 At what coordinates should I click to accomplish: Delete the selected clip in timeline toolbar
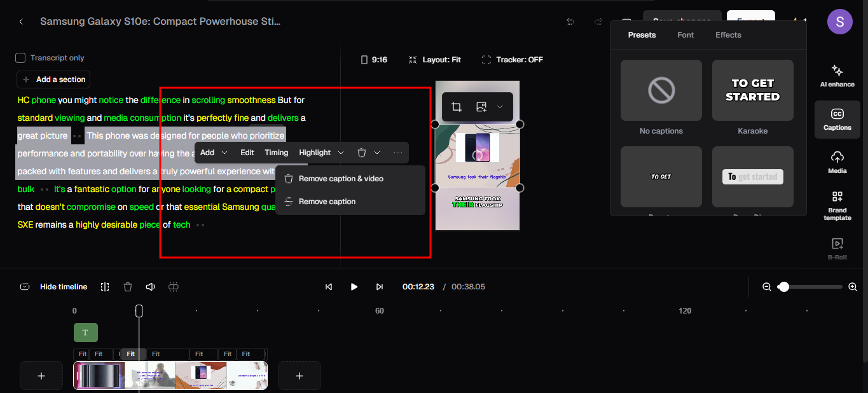tap(128, 287)
